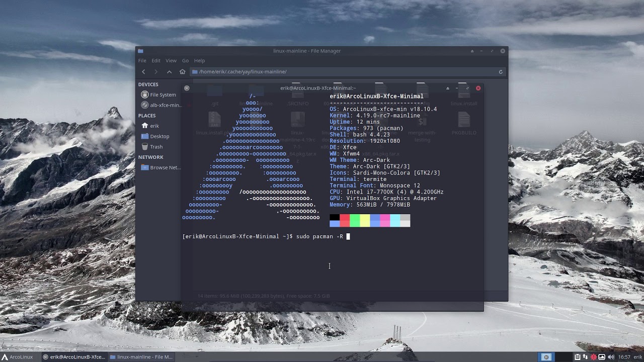Image resolution: width=644 pixels, height=362 pixels.
Task: Click the 'Terminal: termite' line
Action: [358, 179]
